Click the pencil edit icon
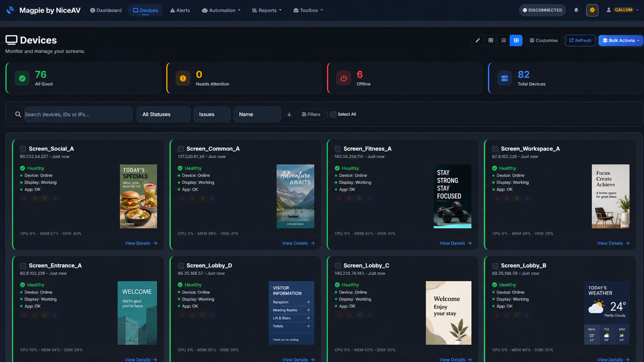Viewport: 644px width, 362px height. click(x=478, y=40)
